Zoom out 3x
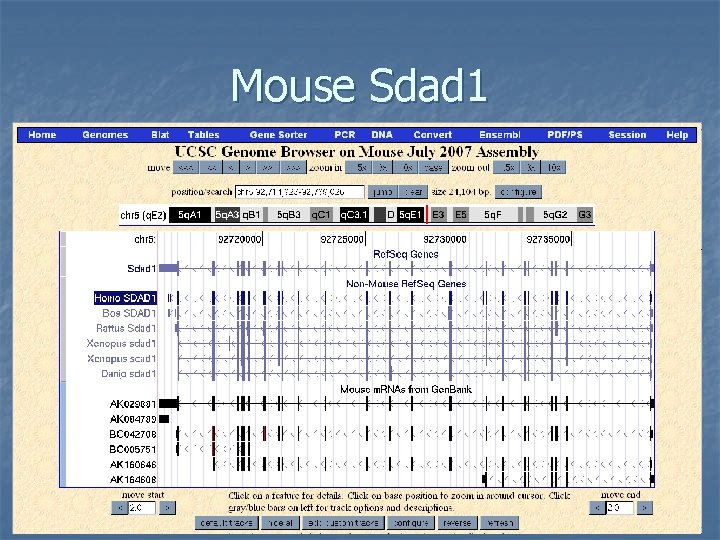 click(530, 168)
